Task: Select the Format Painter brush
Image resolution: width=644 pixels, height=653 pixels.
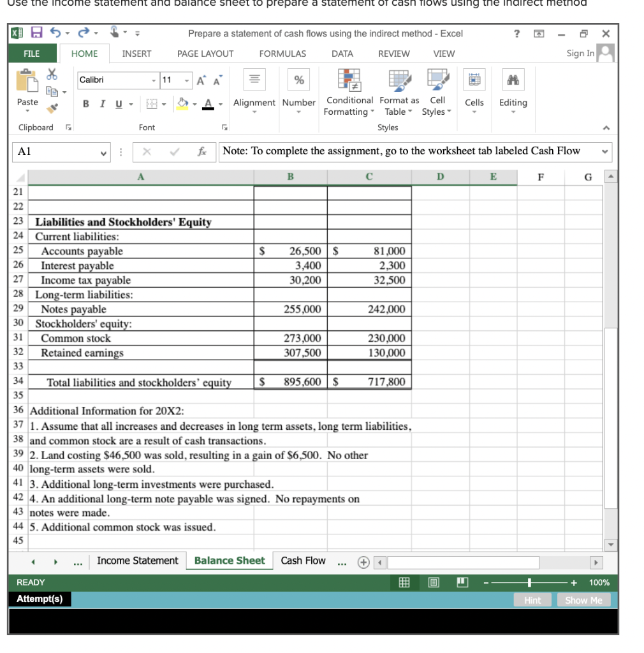Action: 52,108
